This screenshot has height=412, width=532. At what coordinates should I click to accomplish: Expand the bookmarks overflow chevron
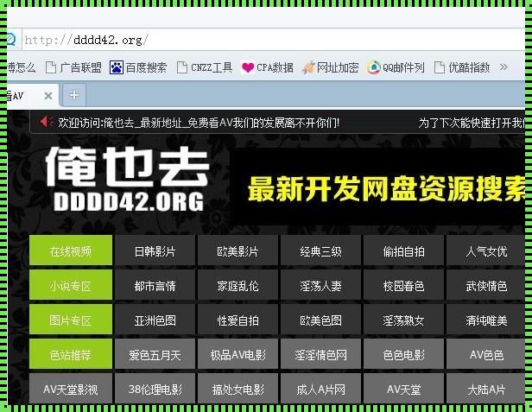(x=503, y=67)
